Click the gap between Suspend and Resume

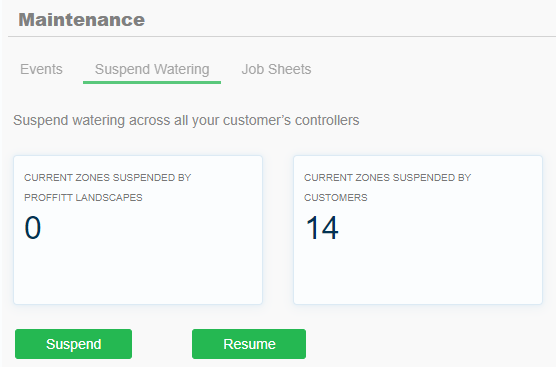162,344
